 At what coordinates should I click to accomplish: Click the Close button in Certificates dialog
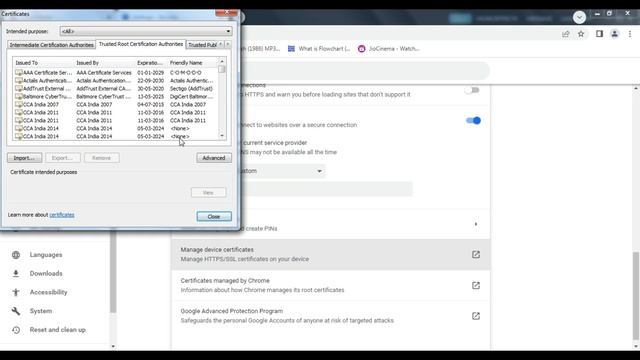pos(214,216)
